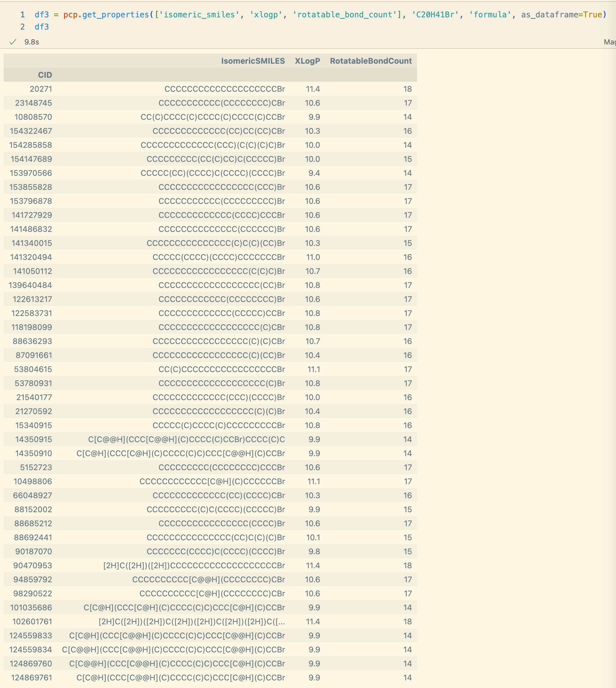Click the line number 1 in code cell
Image resolution: width=616 pixels, height=688 pixels.
pyautogui.click(x=22, y=15)
